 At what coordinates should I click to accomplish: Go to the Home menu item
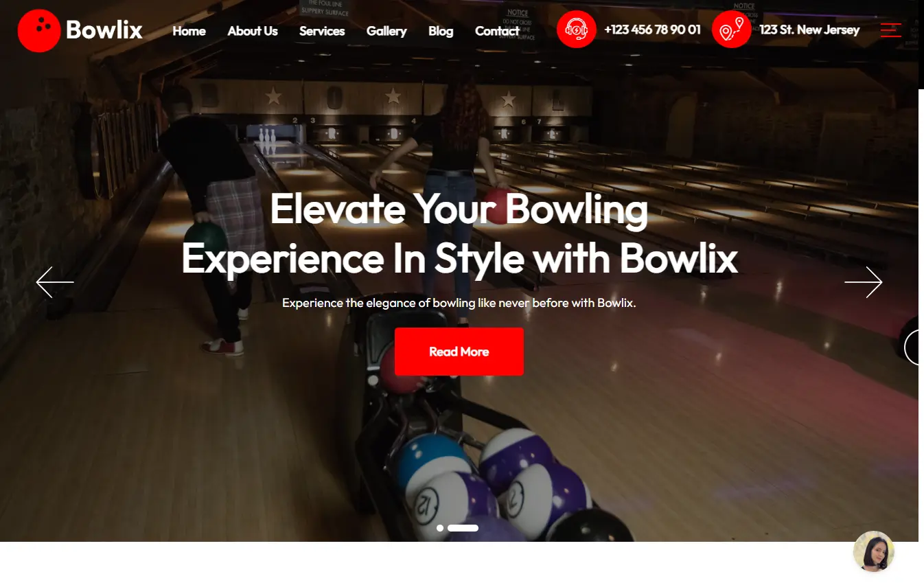coord(189,31)
